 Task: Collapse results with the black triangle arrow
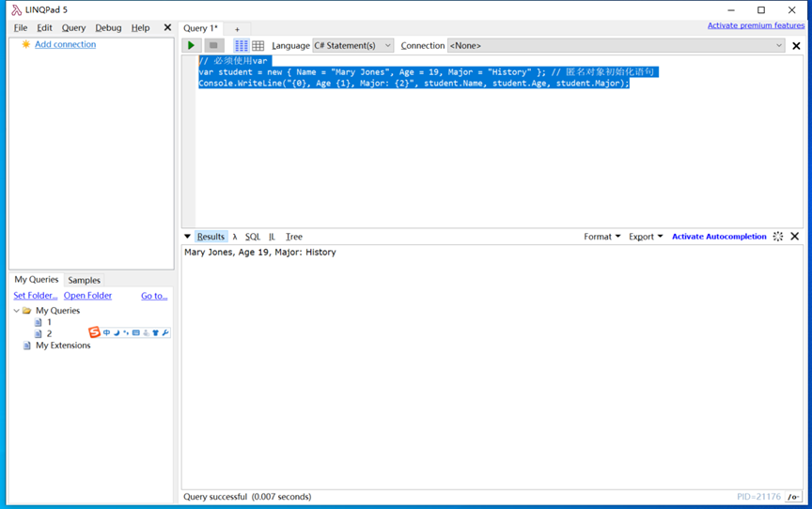(x=187, y=237)
